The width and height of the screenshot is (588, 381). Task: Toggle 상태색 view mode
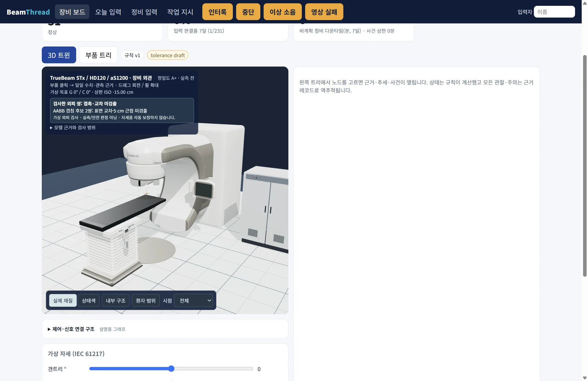click(x=89, y=301)
